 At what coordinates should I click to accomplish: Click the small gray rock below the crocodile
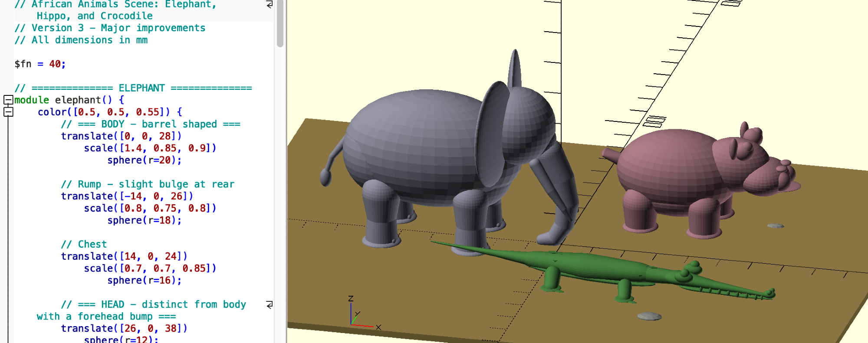649,316
